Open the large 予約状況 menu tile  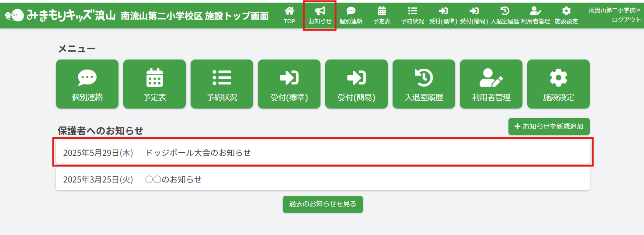coord(222,84)
